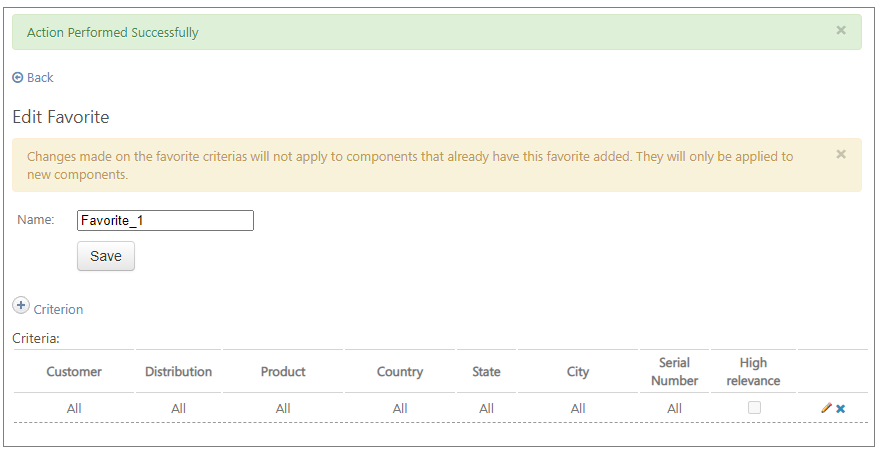Screen dimensions: 884x458
Task: Open the Criterion link
Action: tap(58, 309)
